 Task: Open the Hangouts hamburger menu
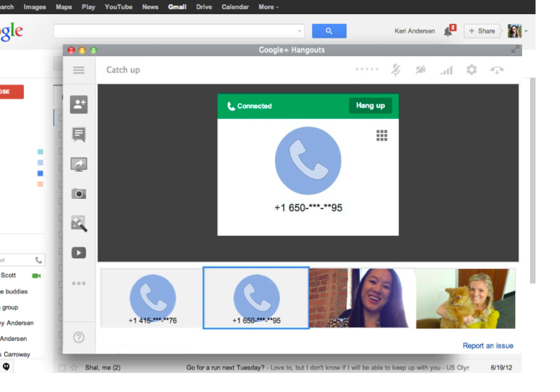[78, 70]
